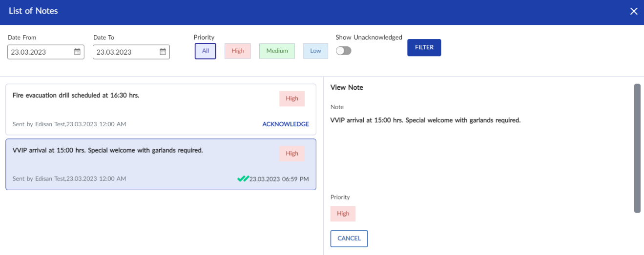
Task: Click CANCEL in the View Note panel
Action: [349, 238]
